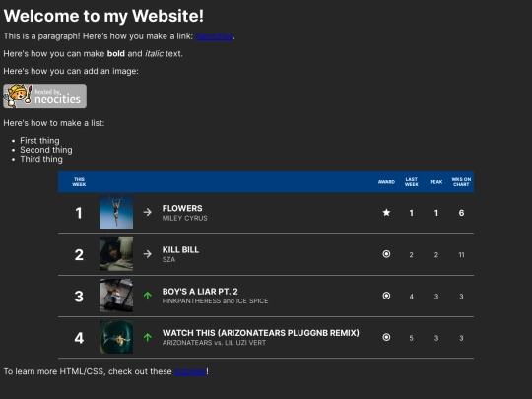Follow the tutorials link at the bottom

(191, 371)
